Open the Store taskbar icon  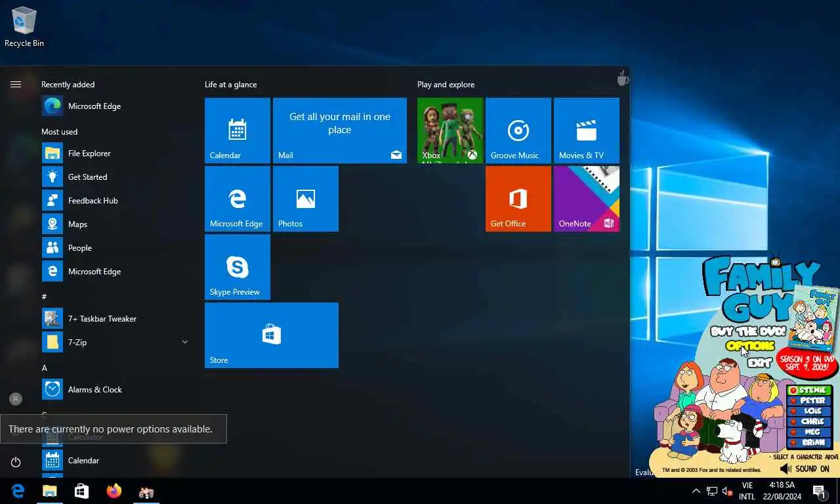[81, 491]
